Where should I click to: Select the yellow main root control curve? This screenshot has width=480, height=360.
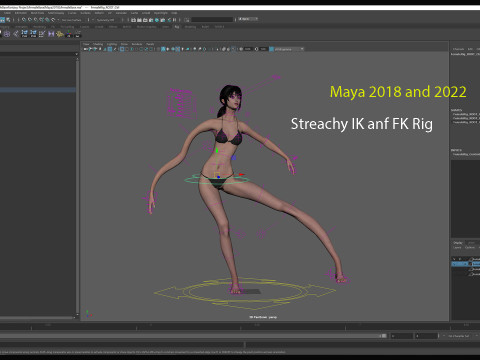pos(245,292)
